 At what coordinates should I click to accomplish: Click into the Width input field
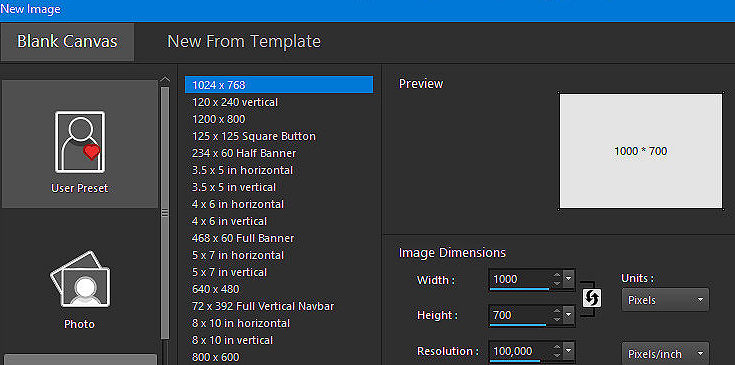519,280
